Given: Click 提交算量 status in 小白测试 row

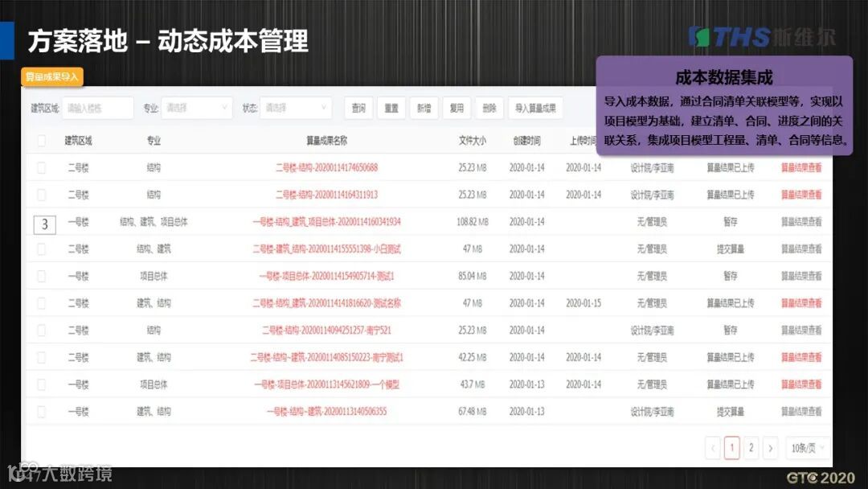Looking at the screenshot, I should pos(730,249).
